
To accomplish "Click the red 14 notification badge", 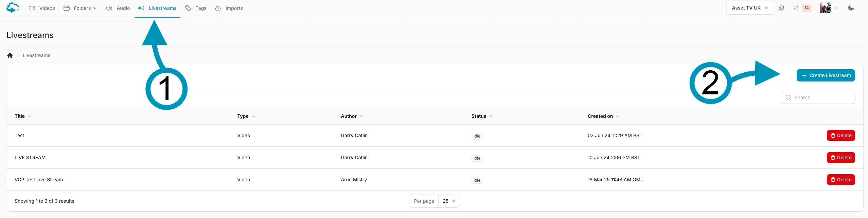I will click(807, 8).
